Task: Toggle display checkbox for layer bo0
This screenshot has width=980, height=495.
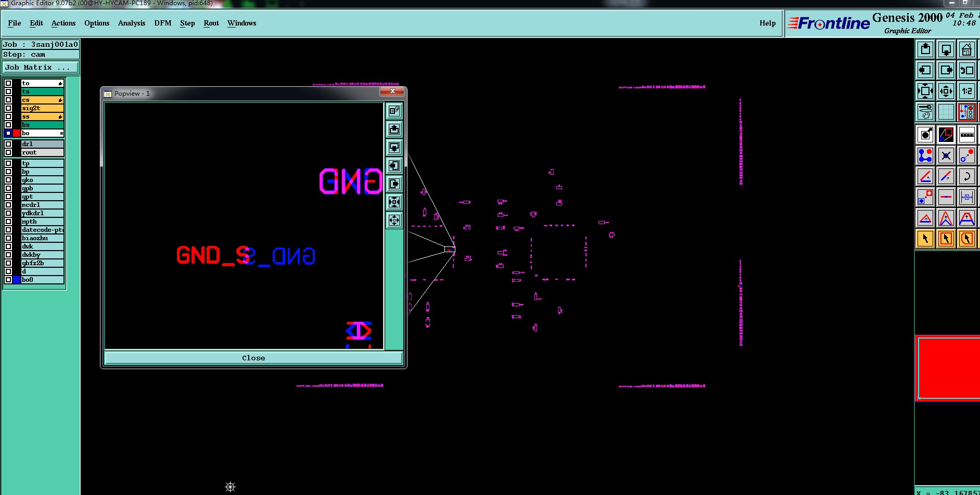Action: pos(8,280)
